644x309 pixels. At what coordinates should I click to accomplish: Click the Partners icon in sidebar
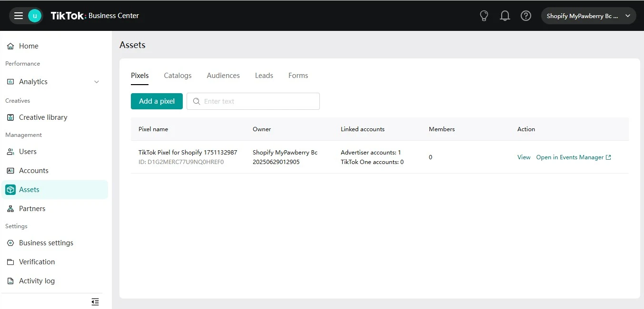click(10, 209)
